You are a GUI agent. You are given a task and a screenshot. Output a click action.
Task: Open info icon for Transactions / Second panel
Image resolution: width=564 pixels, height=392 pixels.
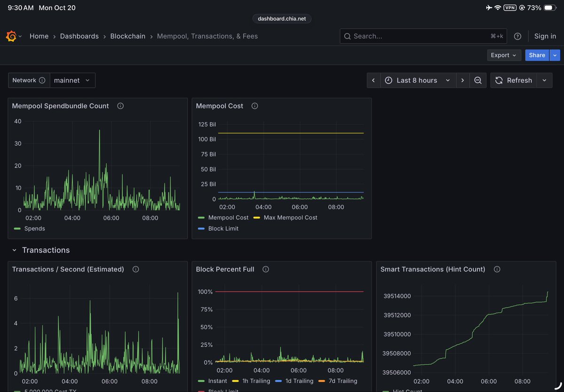[135, 269]
